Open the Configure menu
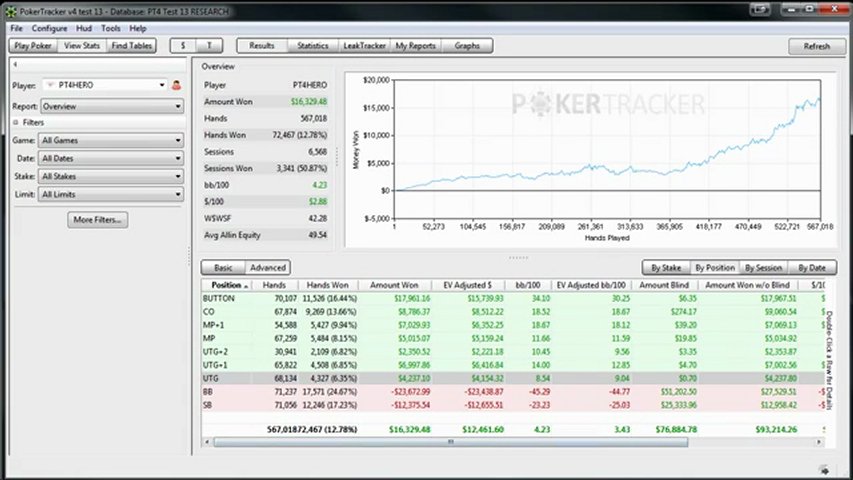The height and width of the screenshot is (480, 853). pyautogui.click(x=50, y=28)
